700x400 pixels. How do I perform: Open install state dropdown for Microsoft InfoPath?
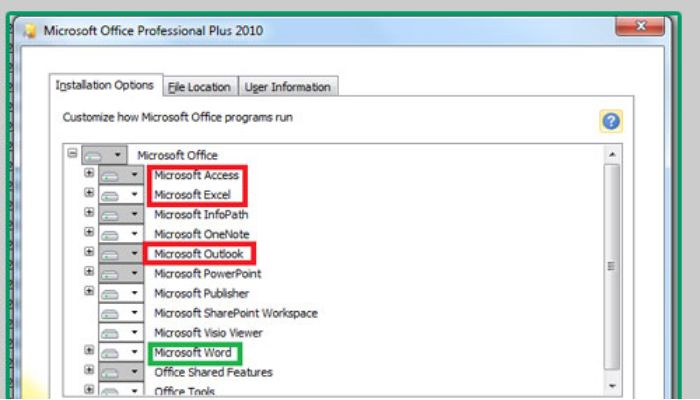tap(121, 214)
